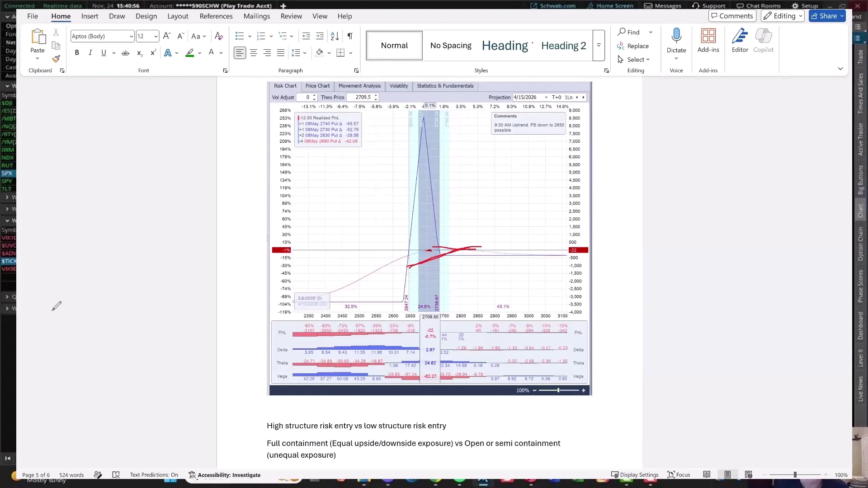The width and height of the screenshot is (868, 488).
Task: Increase paragraph indent
Action: tap(320, 36)
